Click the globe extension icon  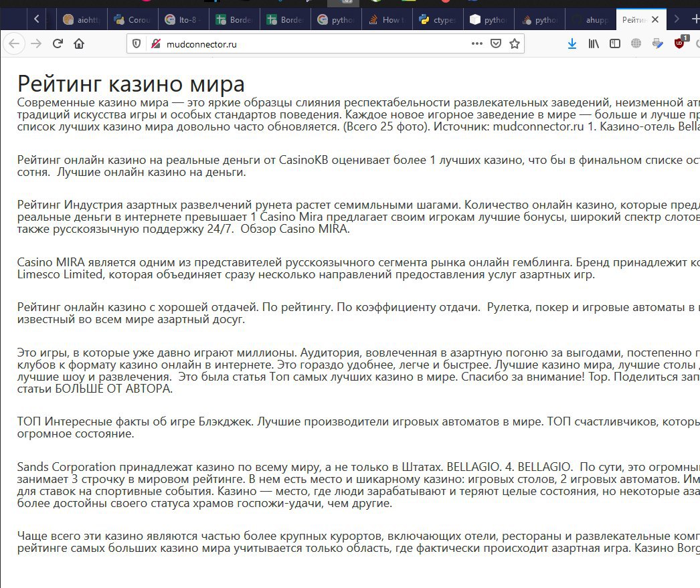point(636,43)
